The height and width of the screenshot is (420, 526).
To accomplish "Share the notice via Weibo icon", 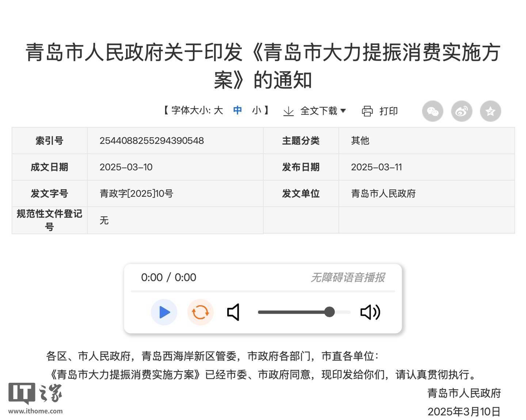I will 461,111.
